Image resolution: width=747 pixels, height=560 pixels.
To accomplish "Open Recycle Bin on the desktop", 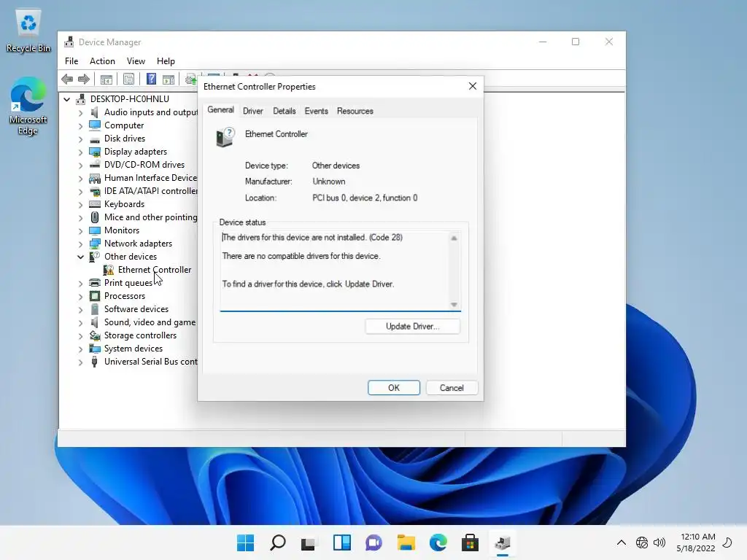I will pos(28,31).
